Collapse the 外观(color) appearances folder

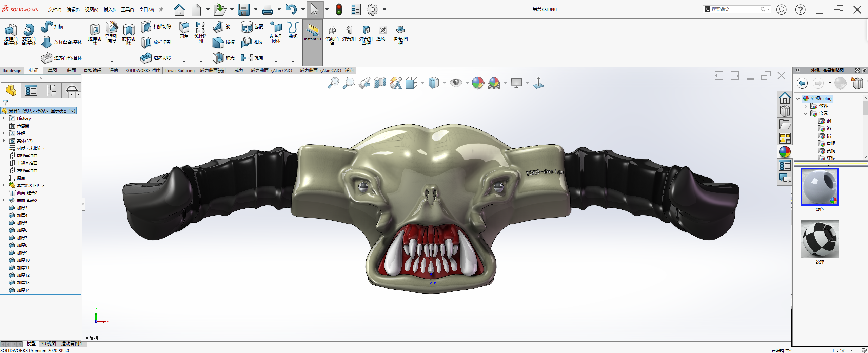click(x=798, y=99)
